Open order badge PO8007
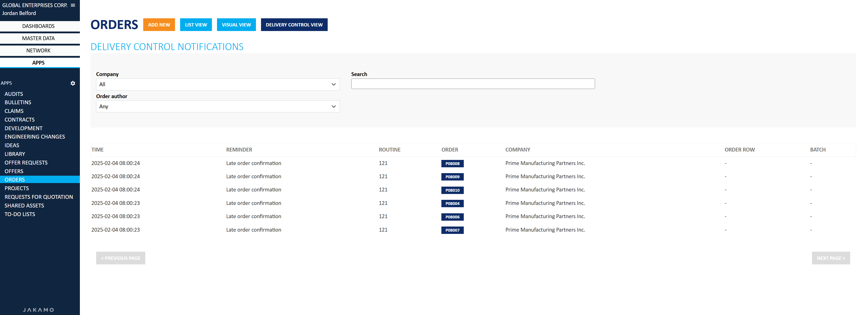 click(x=452, y=230)
